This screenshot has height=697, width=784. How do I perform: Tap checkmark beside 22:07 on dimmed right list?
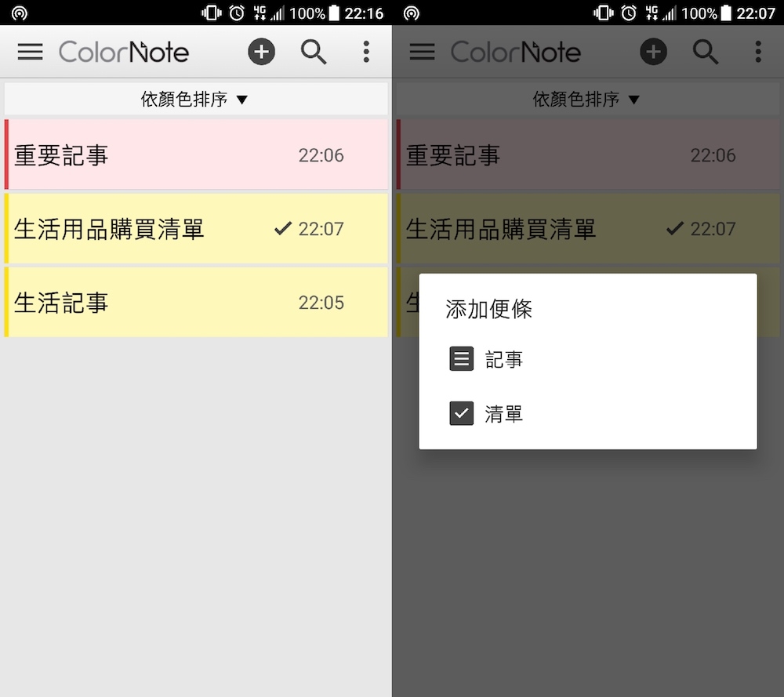[675, 228]
